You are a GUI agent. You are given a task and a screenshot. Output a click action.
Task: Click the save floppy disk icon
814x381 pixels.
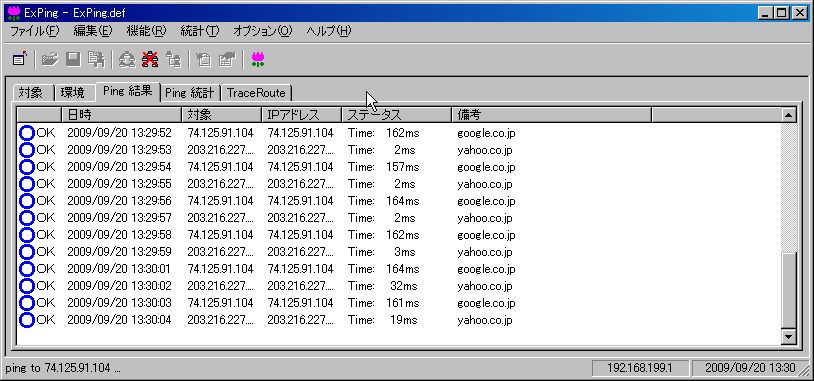[73, 59]
